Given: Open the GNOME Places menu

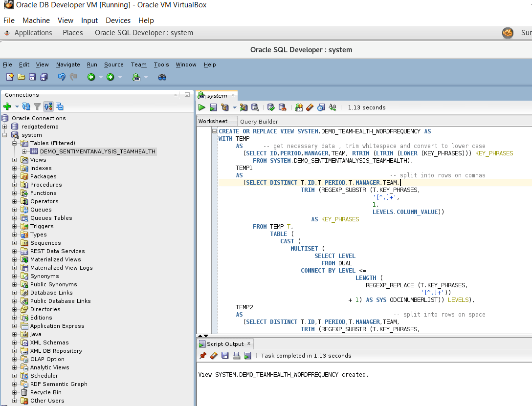Looking at the screenshot, I should click(72, 33).
